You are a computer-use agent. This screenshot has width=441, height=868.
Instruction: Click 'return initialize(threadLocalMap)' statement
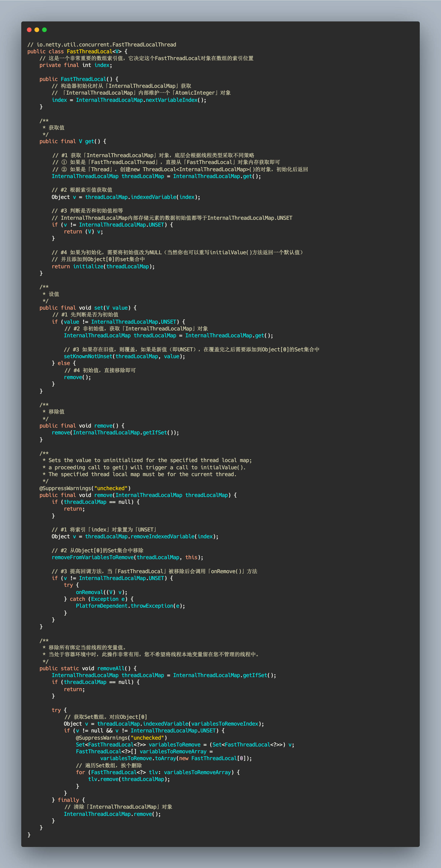tap(103, 267)
